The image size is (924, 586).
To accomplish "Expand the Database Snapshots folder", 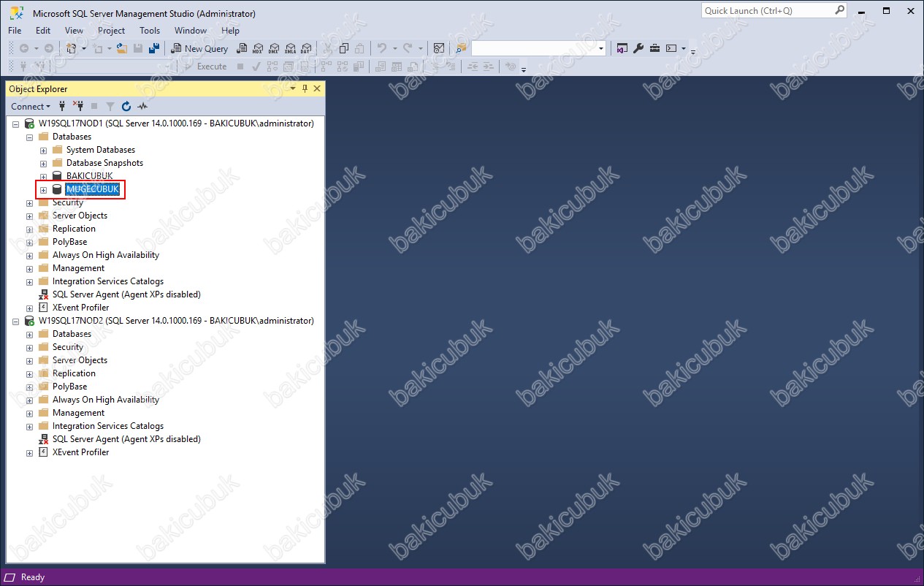I will (x=43, y=164).
